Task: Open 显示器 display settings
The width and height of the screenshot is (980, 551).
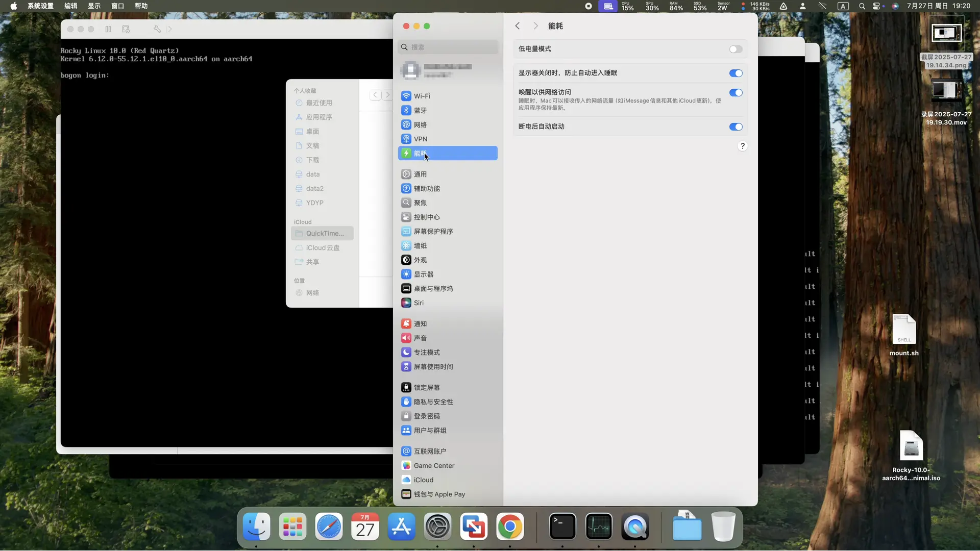Action: (448, 274)
